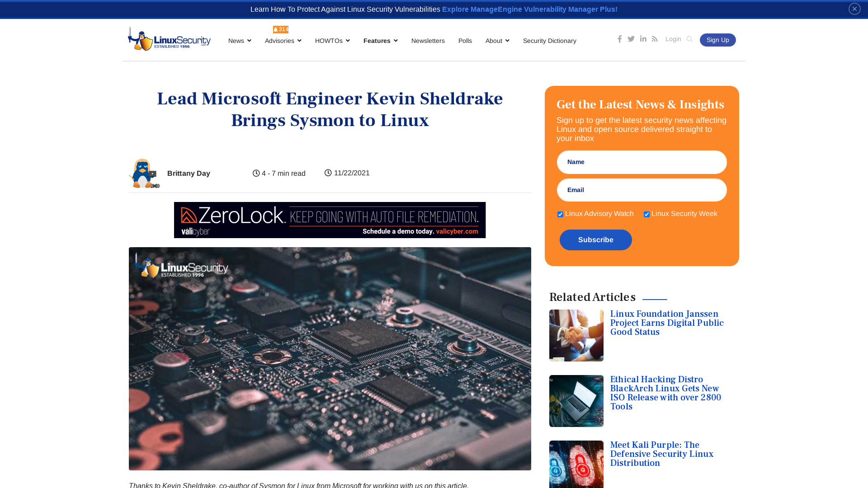This screenshot has width=868, height=488.
Task: Click the Name input field
Action: point(642,162)
